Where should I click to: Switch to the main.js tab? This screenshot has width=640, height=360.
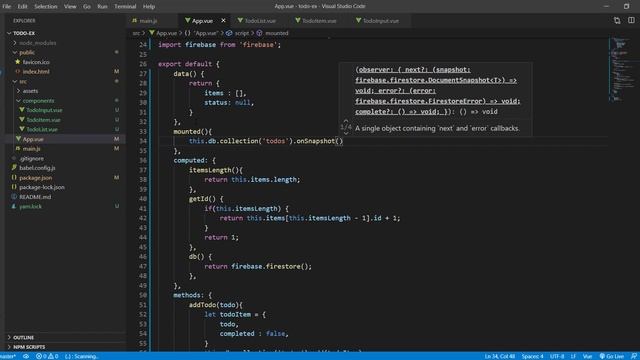tap(152, 21)
